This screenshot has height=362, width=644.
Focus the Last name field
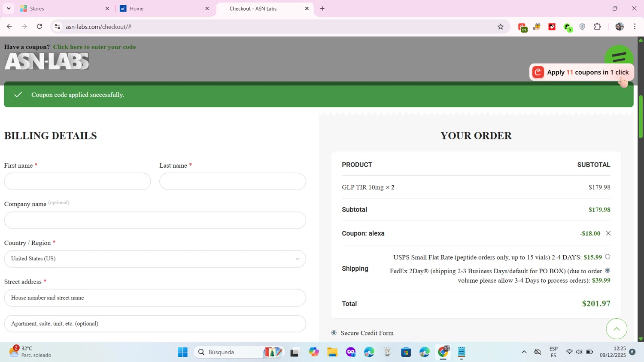click(x=233, y=181)
